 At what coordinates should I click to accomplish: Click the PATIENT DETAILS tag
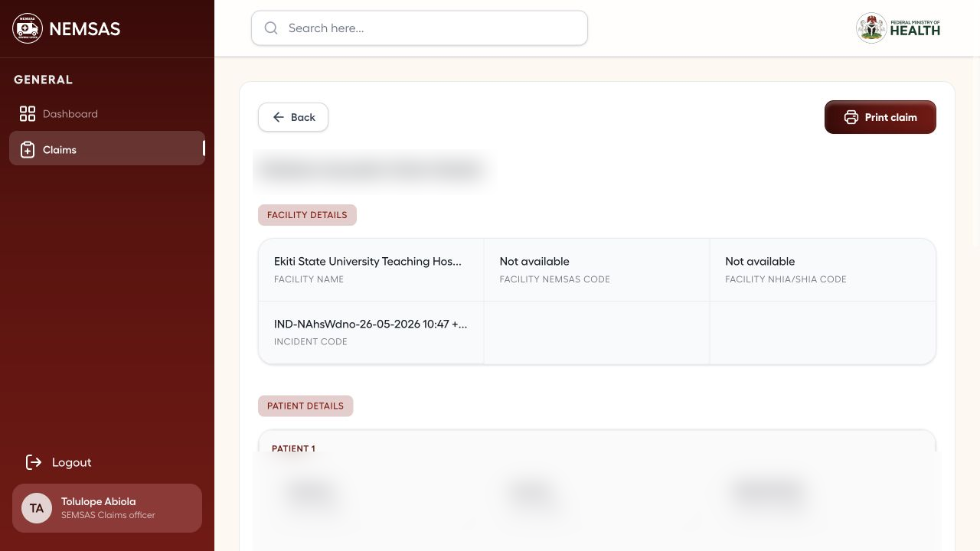[x=305, y=406]
